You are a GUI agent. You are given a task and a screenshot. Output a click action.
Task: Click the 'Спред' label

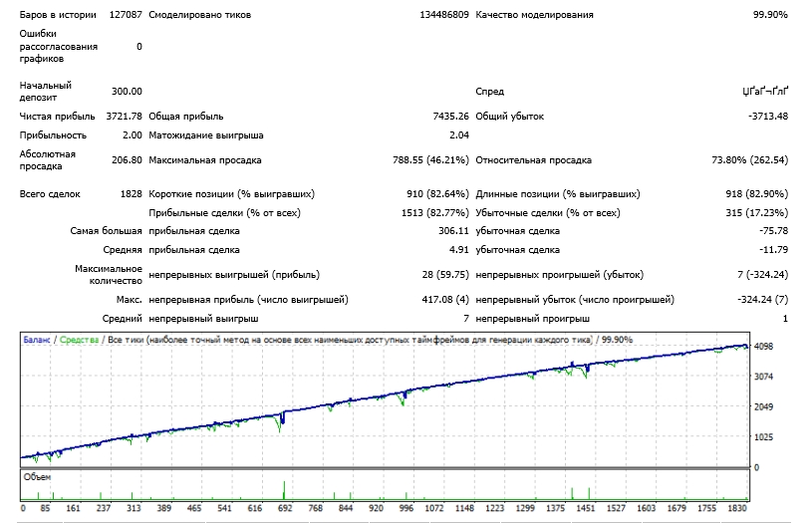(489, 91)
